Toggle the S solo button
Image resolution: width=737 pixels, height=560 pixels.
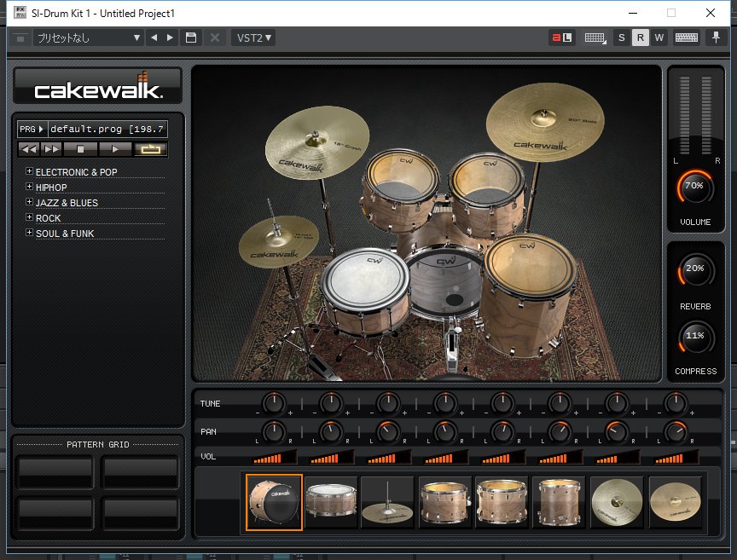click(621, 38)
